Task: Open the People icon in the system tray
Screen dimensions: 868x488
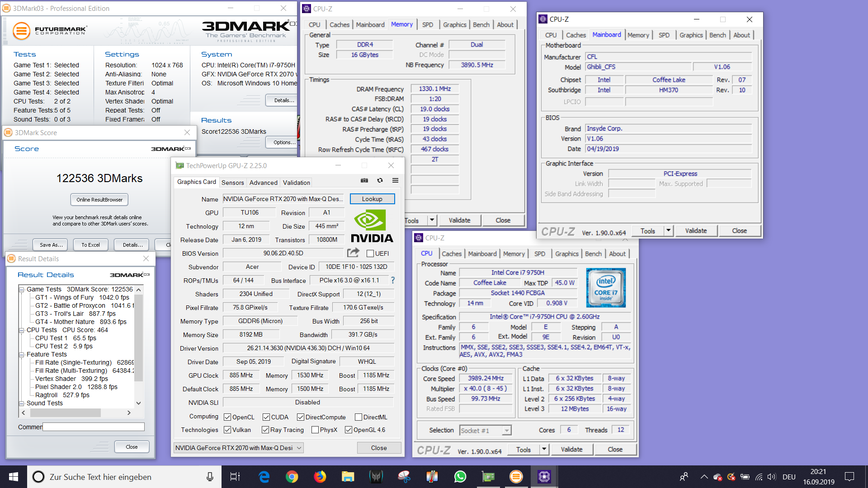Action: coord(684,477)
